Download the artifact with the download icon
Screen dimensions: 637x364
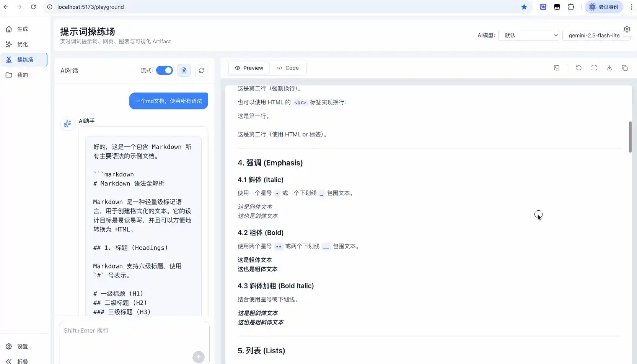click(x=609, y=68)
